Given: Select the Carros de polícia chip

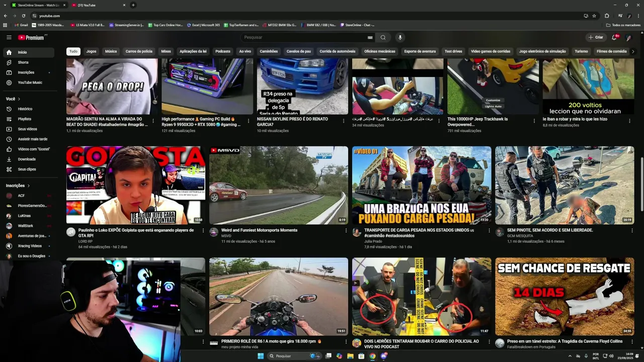Looking at the screenshot, I should pyautogui.click(x=139, y=51).
